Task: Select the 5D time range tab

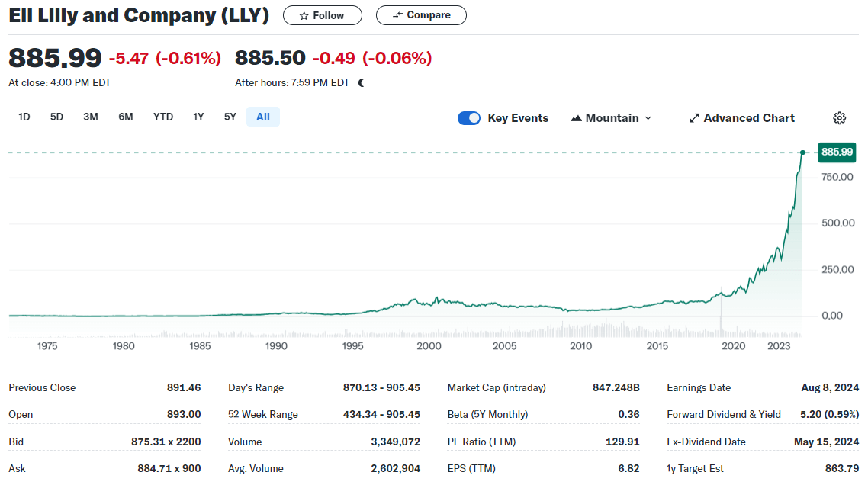Action: (x=56, y=117)
